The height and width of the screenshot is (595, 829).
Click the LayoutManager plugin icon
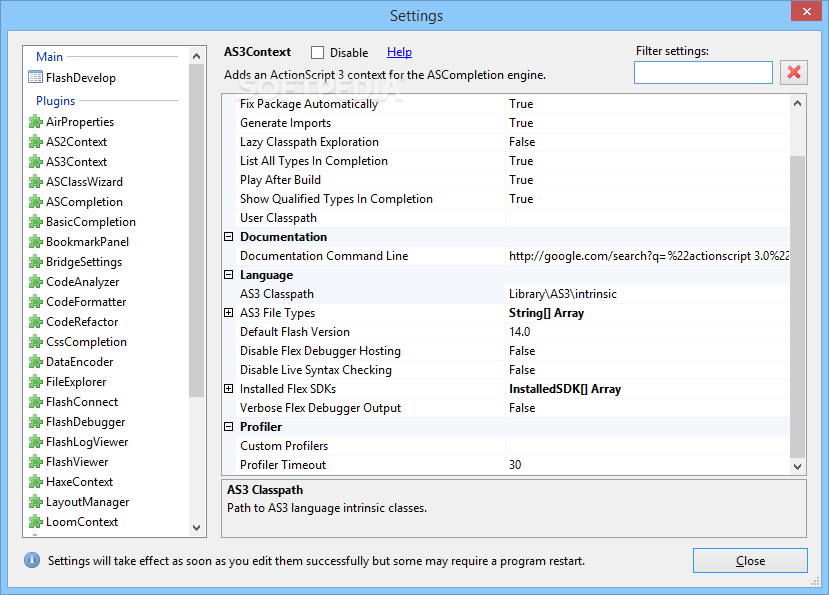[35, 502]
